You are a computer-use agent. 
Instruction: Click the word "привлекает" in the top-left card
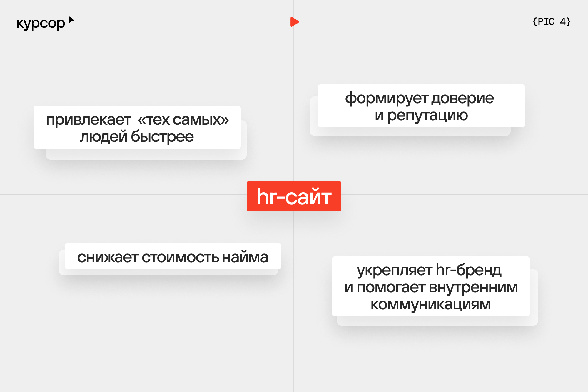point(88,120)
